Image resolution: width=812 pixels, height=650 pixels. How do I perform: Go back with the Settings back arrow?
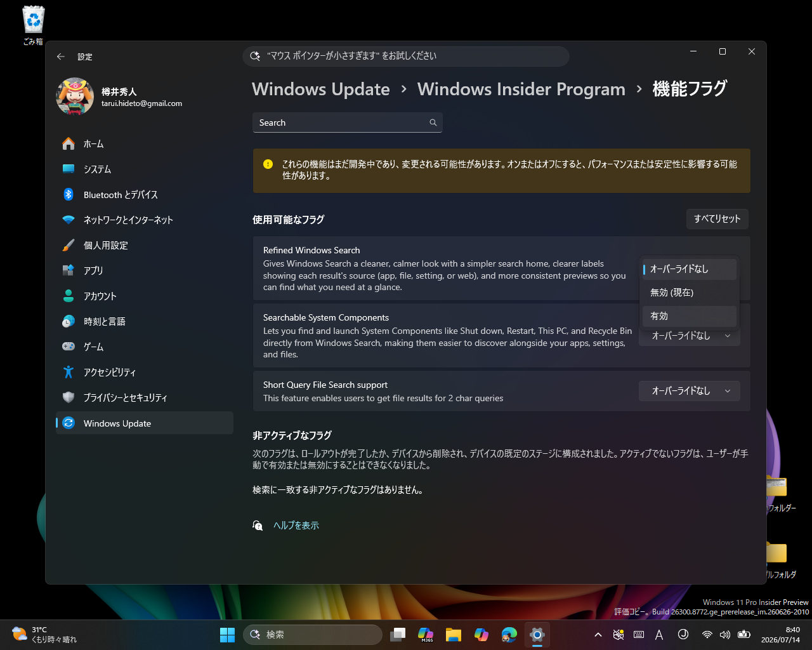tap(61, 56)
